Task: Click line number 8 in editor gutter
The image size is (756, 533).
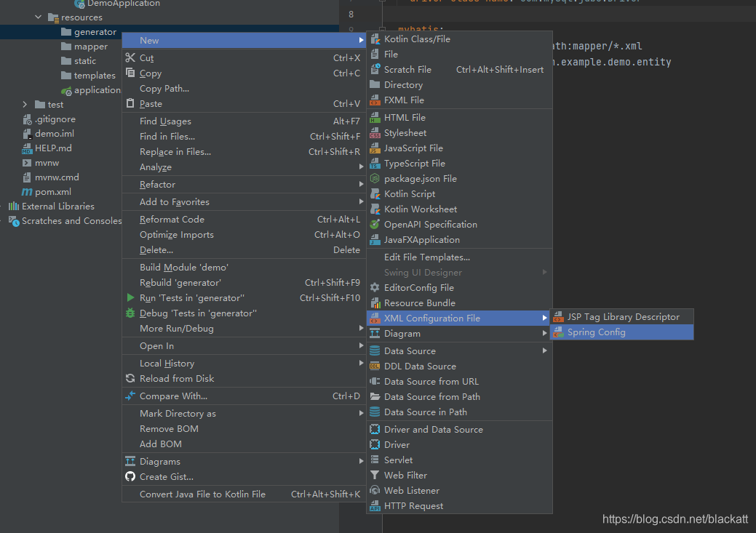Action: 351,15
